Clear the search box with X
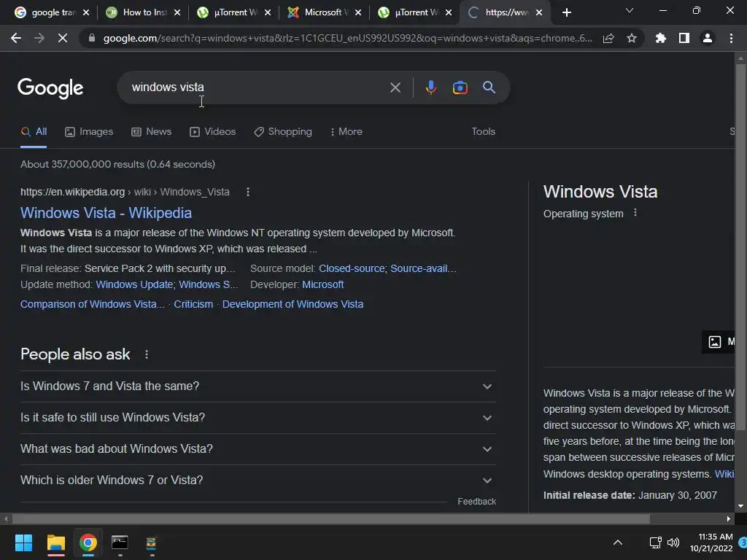 (x=395, y=87)
